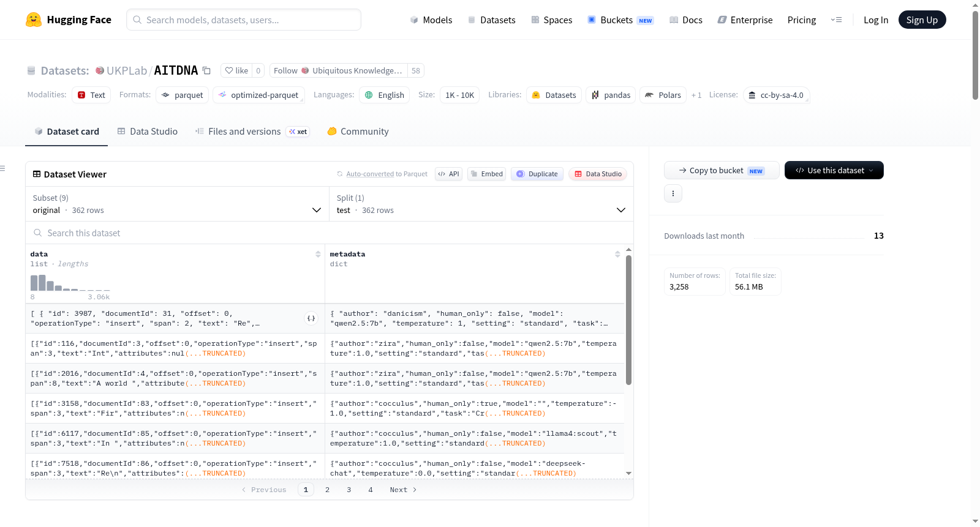Select the pandas library tag
Screen dimensions: 980x527
[x=611, y=95]
